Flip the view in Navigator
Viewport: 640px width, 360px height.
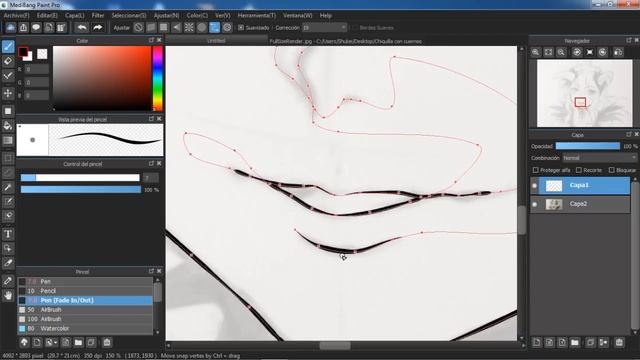coord(618,52)
